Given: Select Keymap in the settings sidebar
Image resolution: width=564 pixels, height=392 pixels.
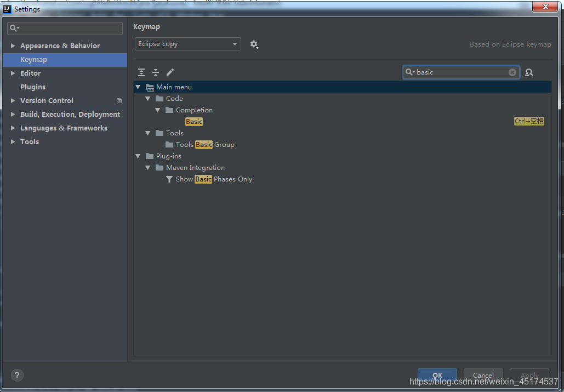Looking at the screenshot, I should pos(65,60).
